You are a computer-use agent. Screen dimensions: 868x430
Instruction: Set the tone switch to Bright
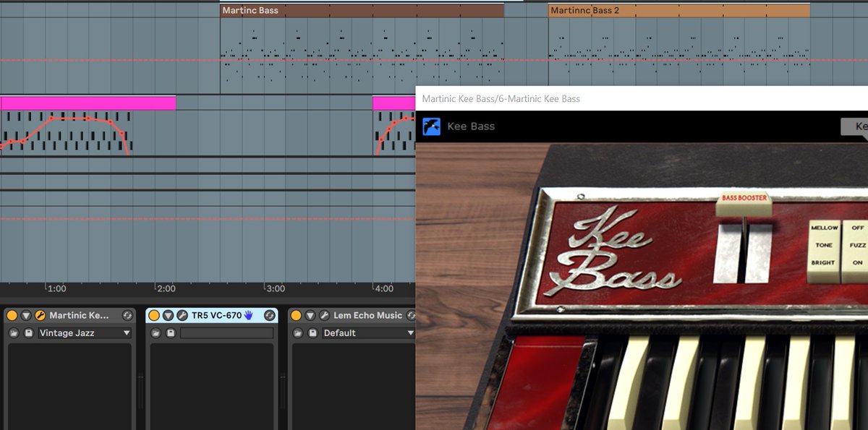point(824,263)
